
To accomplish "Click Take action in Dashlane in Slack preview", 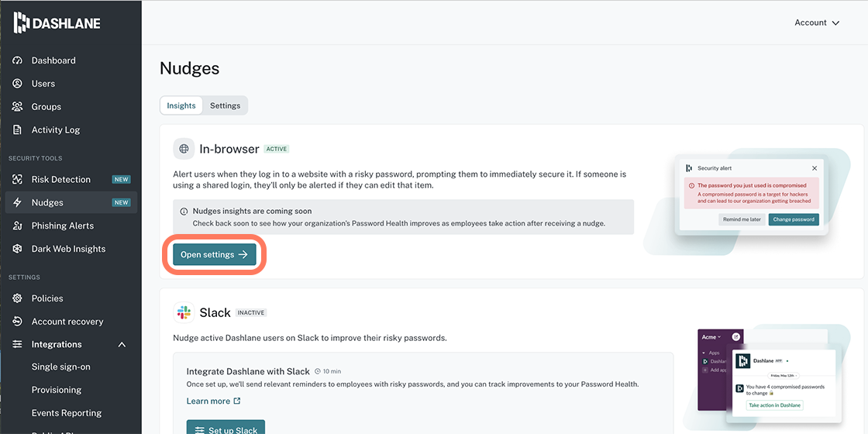I will tap(775, 405).
